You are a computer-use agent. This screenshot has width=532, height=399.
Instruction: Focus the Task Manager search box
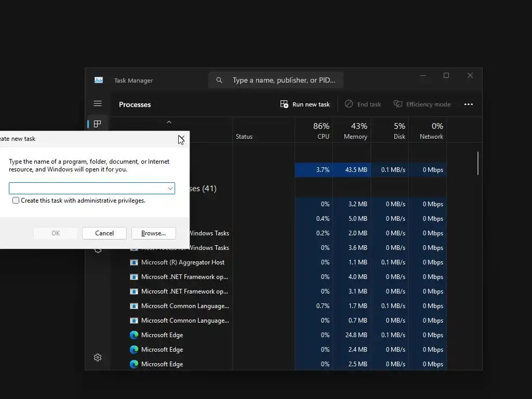(x=275, y=80)
